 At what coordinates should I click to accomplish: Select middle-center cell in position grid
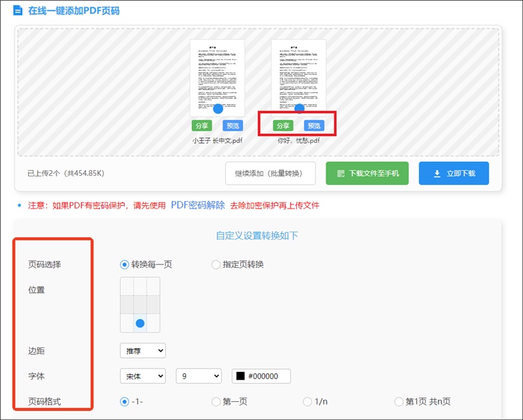tap(140, 305)
